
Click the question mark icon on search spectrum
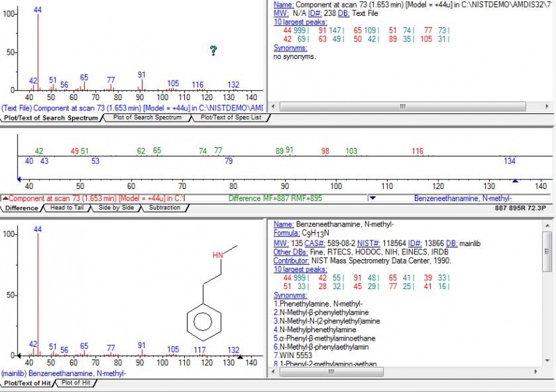click(x=213, y=51)
